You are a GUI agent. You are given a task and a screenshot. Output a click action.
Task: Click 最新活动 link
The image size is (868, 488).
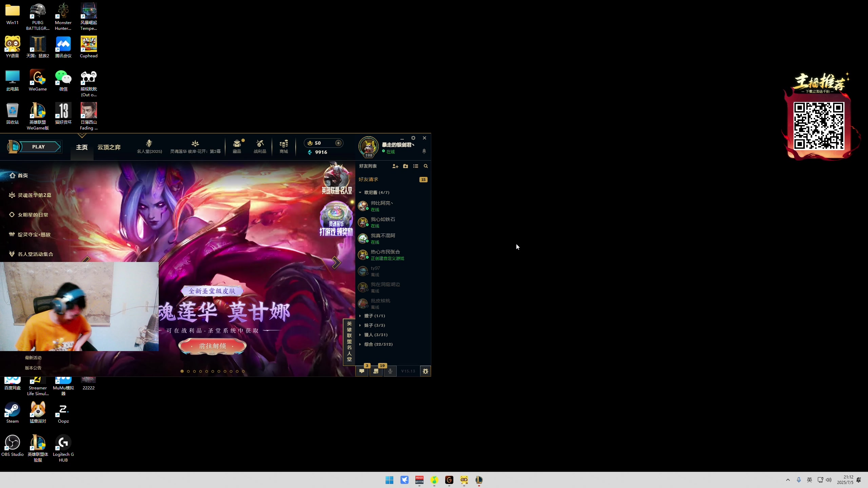pos(33,358)
